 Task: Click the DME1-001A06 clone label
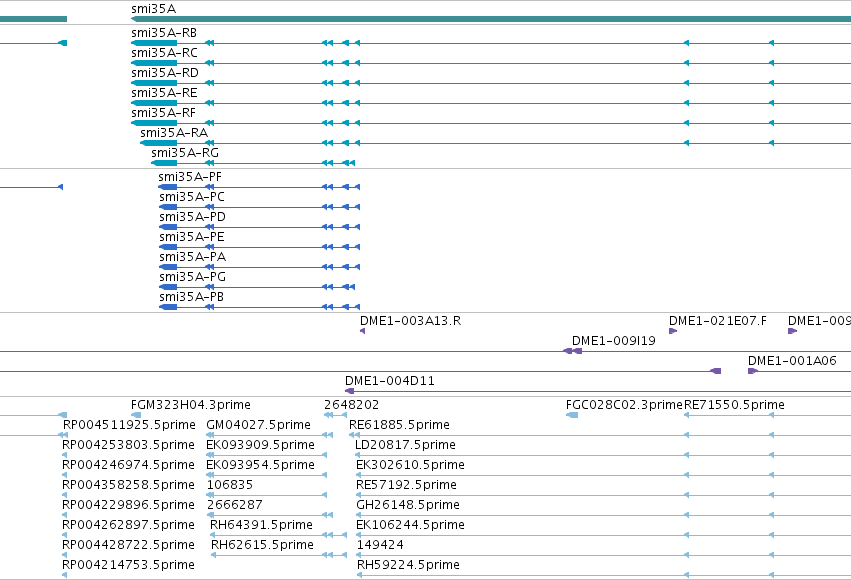[x=792, y=361]
